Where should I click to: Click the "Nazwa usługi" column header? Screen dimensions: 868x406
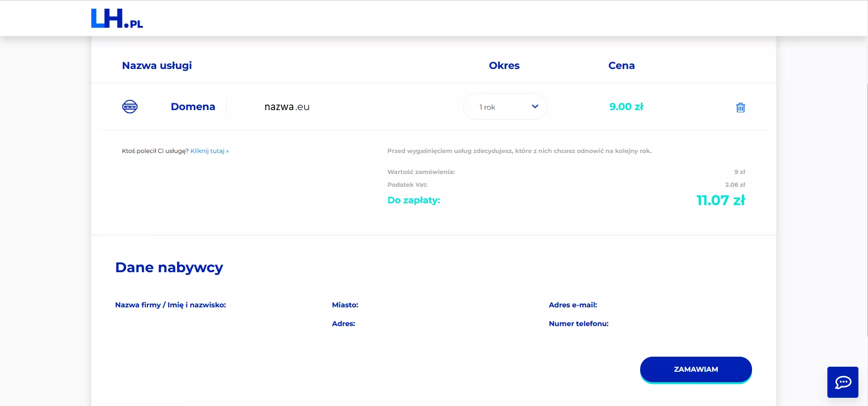coord(157,66)
